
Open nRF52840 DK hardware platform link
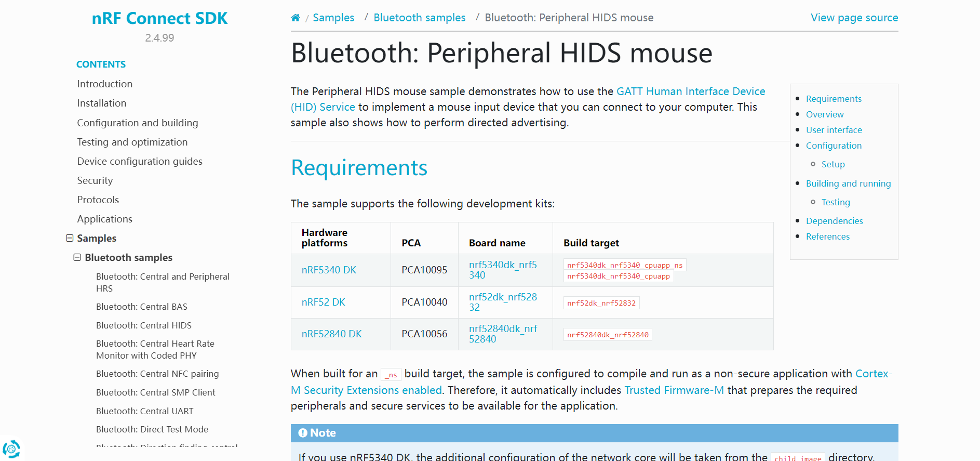point(332,334)
